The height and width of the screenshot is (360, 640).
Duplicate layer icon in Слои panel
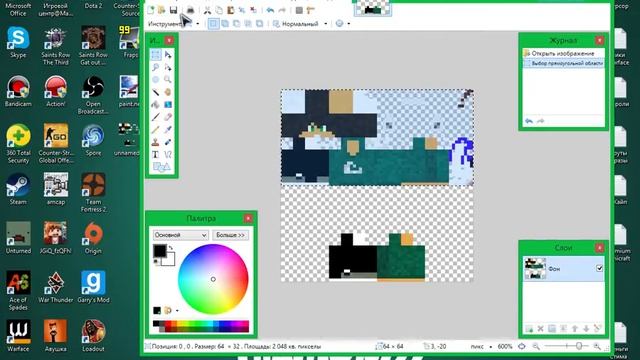coord(552,329)
